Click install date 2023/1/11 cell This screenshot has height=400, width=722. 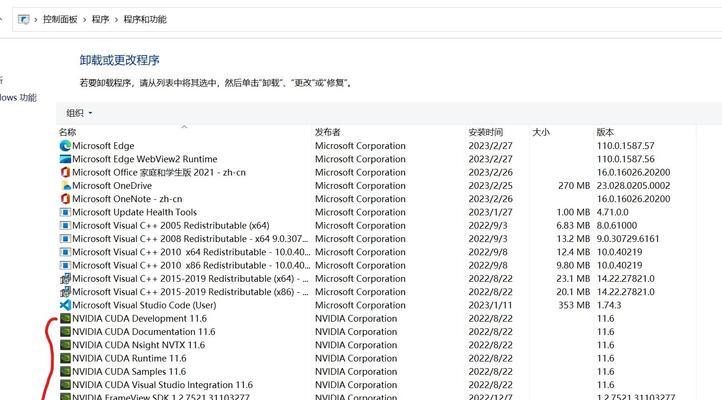[490, 305]
